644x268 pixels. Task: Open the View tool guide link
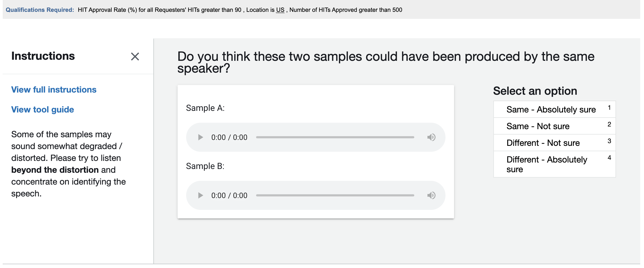(43, 110)
